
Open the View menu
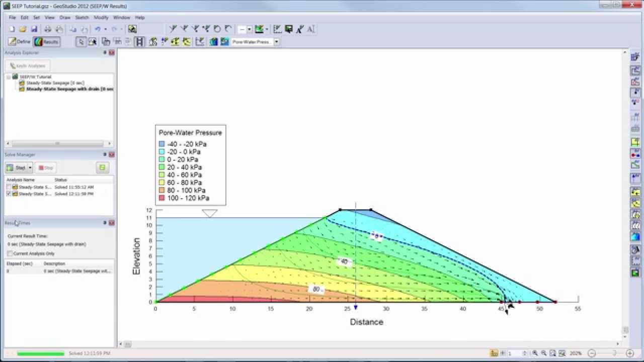(x=49, y=18)
